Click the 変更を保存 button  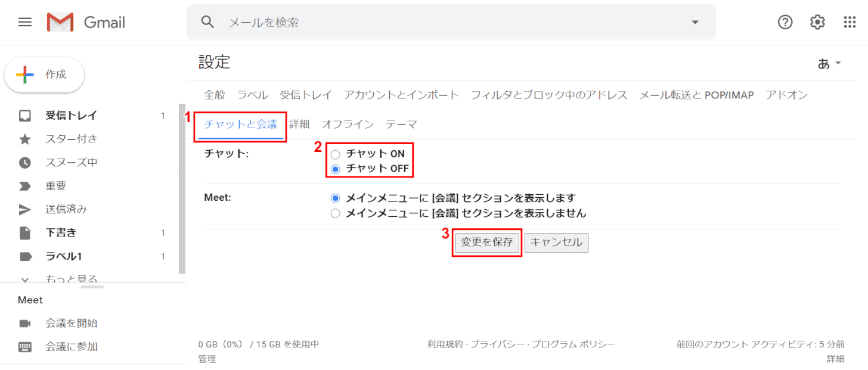tap(487, 242)
